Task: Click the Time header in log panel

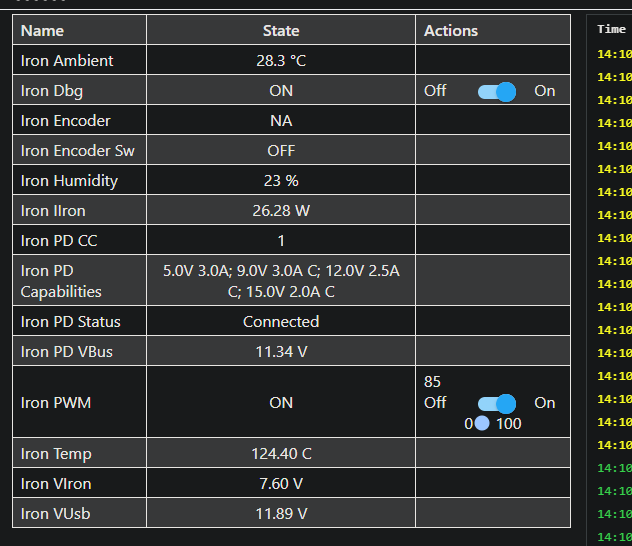Action: tap(611, 30)
